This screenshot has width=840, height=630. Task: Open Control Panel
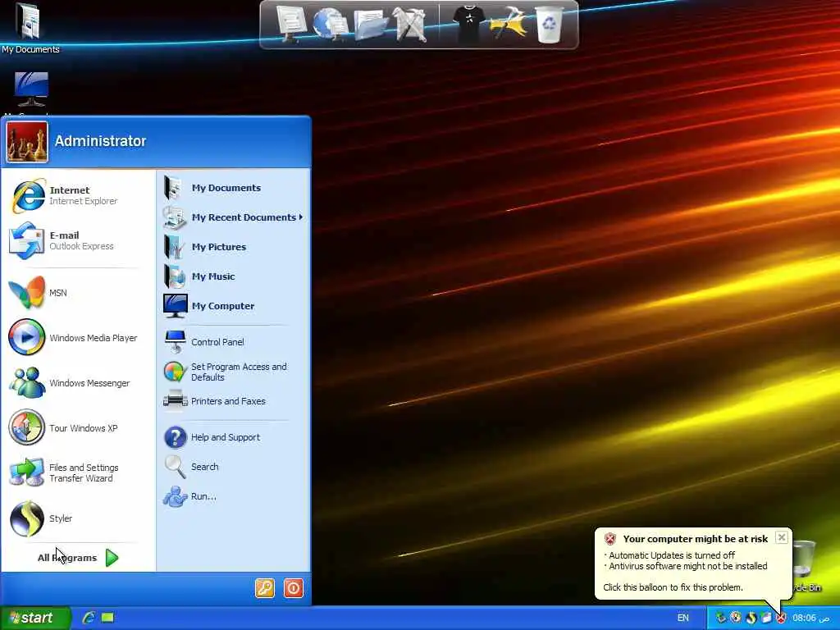point(234,342)
